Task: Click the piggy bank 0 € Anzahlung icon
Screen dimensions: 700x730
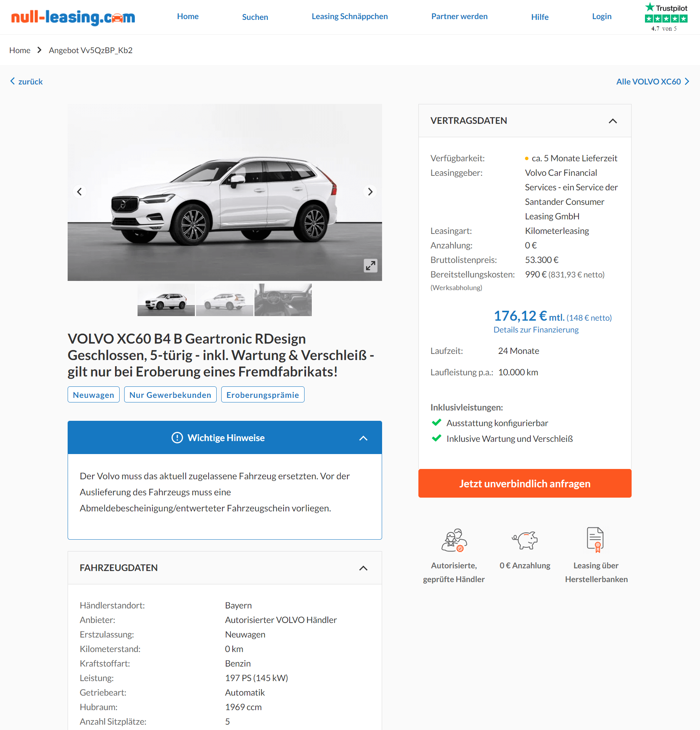Action: click(x=525, y=540)
